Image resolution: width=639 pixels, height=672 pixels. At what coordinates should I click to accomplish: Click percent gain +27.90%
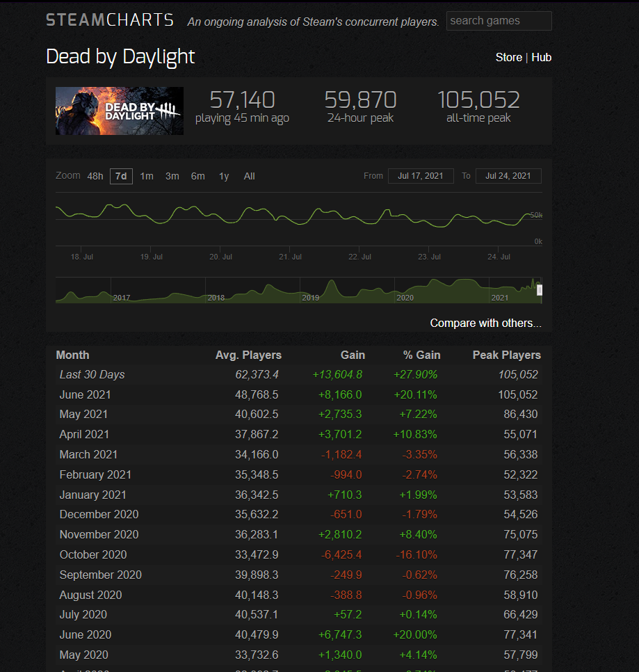click(415, 374)
